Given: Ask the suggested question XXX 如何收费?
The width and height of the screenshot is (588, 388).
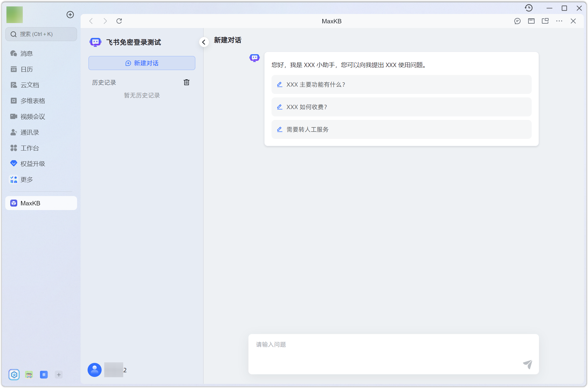Looking at the screenshot, I should point(401,107).
